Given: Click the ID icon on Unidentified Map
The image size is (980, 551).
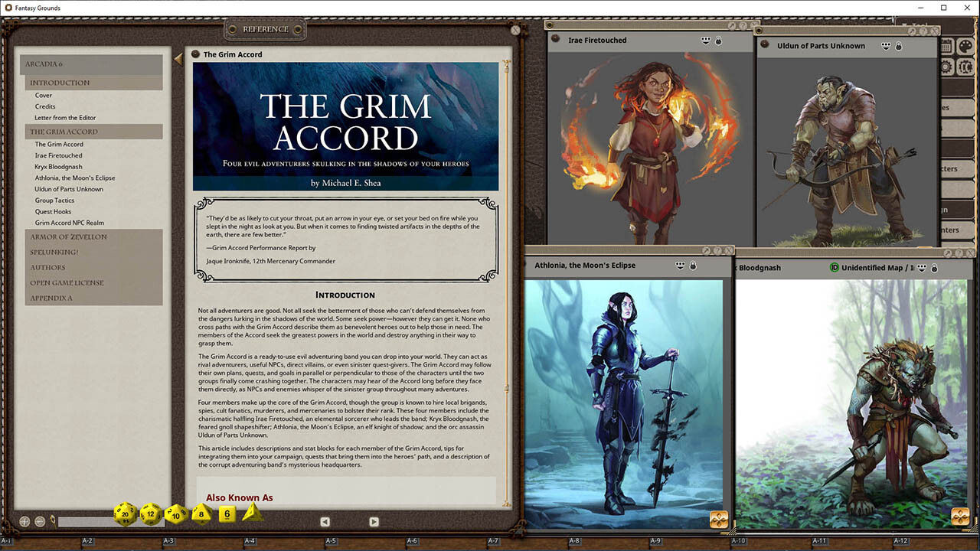Looking at the screenshot, I should [x=835, y=268].
